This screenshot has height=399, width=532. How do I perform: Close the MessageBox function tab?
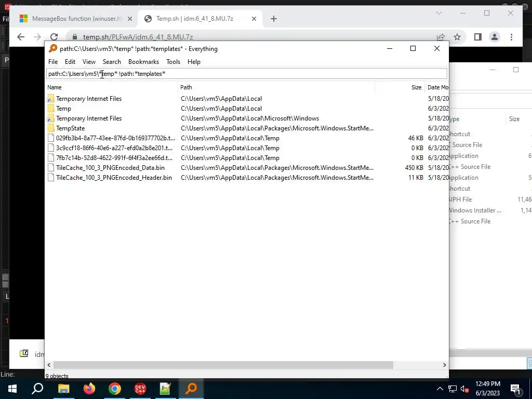[x=129, y=19]
